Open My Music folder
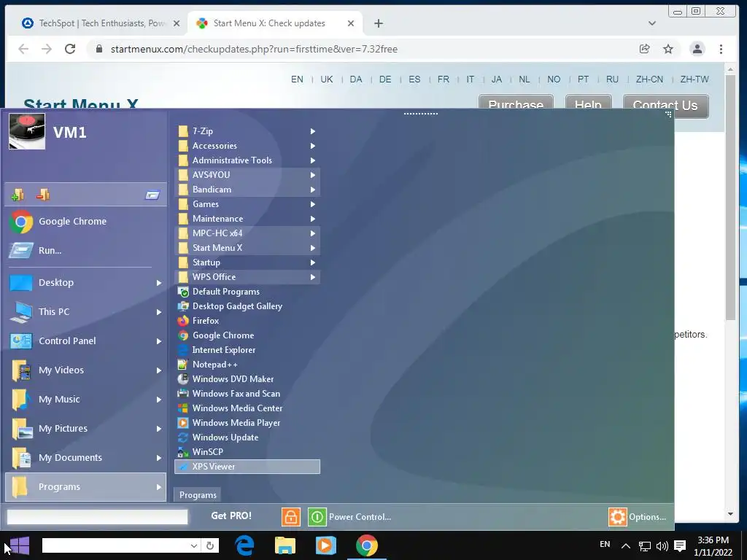The width and height of the screenshot is (747, 560). click(86, 399)
